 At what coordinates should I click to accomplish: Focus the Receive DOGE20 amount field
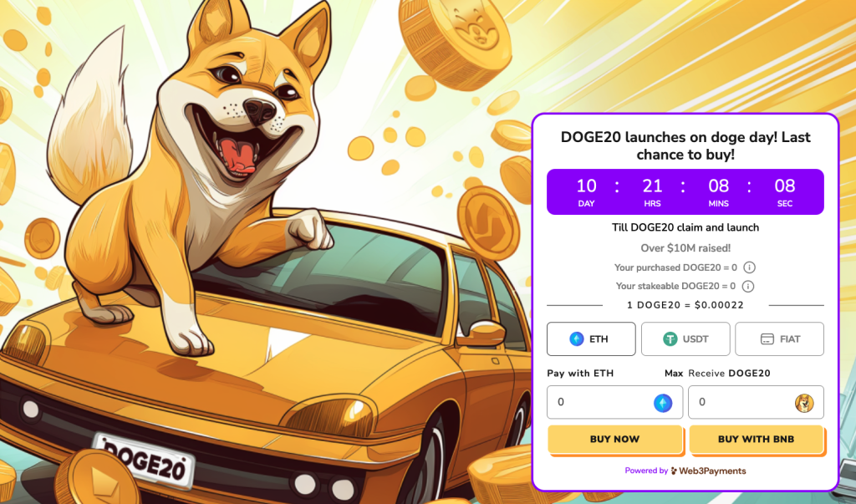point(756,402)
